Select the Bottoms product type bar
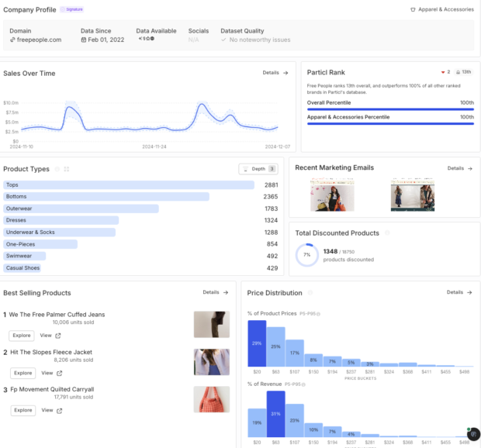Screen dimensions: 481x448 106,196
